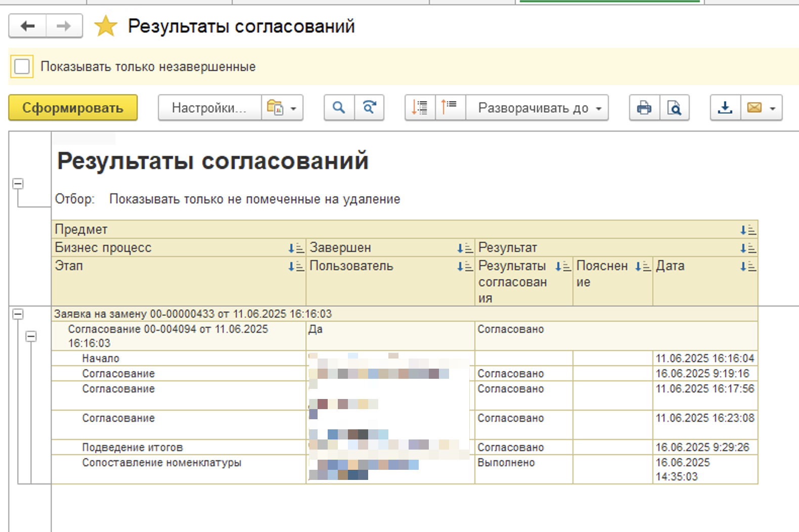Click the magnifier search icon

(x=339, y=108)
